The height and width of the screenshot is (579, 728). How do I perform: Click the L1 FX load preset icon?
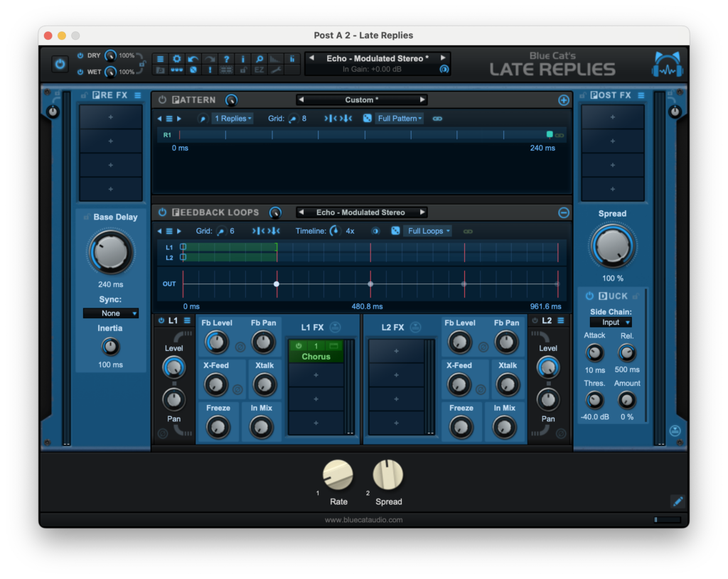point(335,327)
